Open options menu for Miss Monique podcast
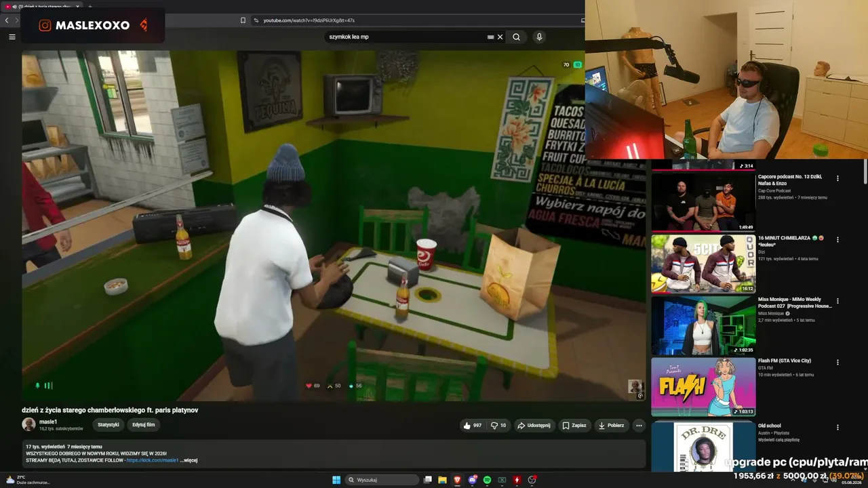 point(837,301)
